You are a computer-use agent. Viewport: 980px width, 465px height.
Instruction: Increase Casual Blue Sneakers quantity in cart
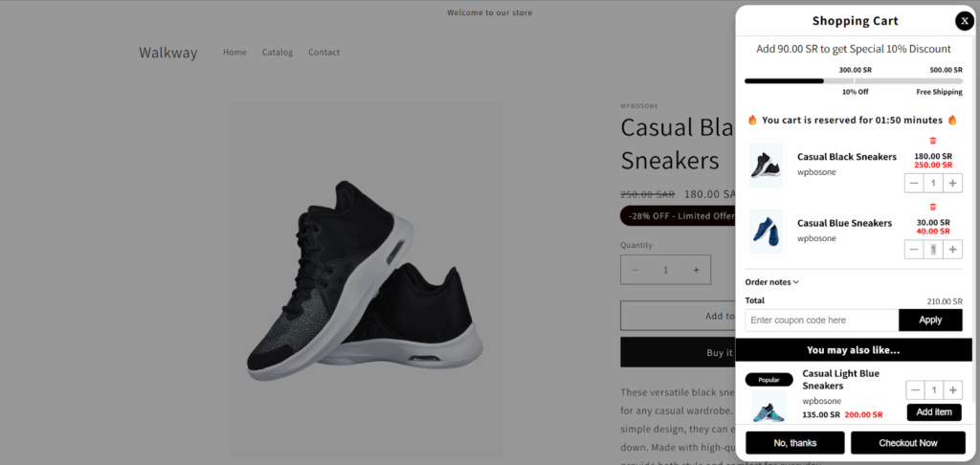(x=952, y=250)
